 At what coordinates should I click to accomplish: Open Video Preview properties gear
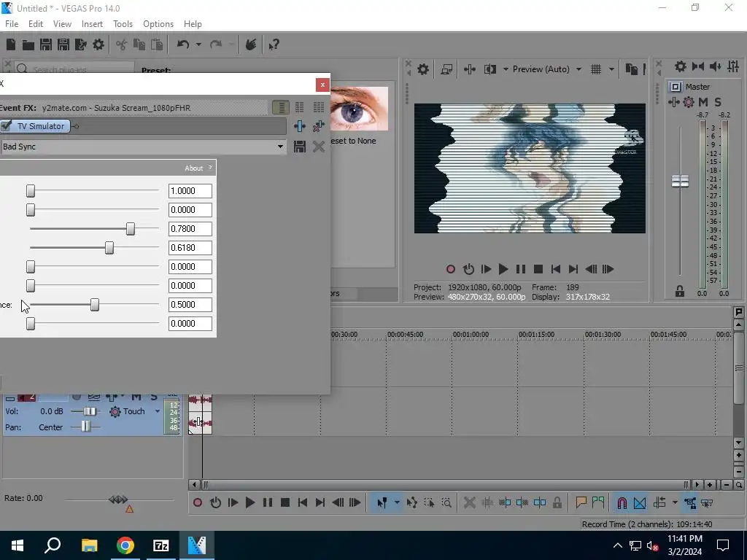pyautogui.click(x=423, y=69)
